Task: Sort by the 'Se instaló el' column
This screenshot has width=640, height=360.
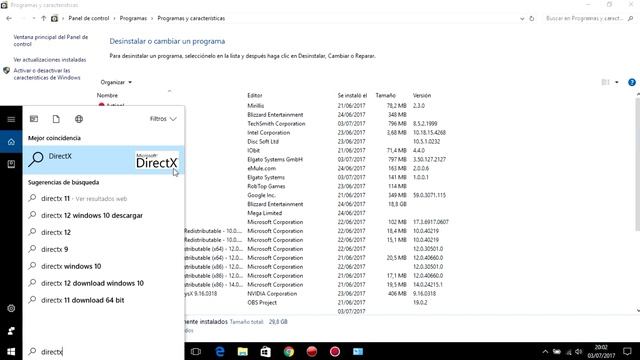Action: (x=352, y=95)
